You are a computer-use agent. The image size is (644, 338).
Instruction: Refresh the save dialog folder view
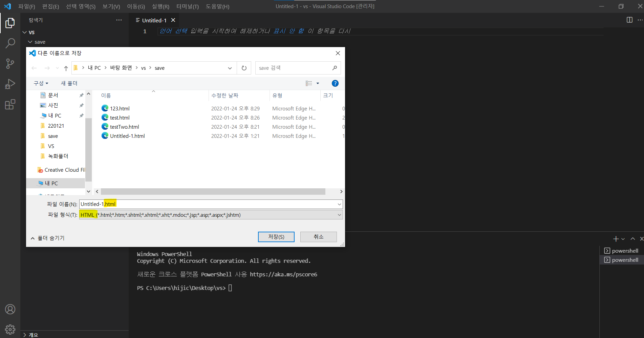click(x=244, y=68)
